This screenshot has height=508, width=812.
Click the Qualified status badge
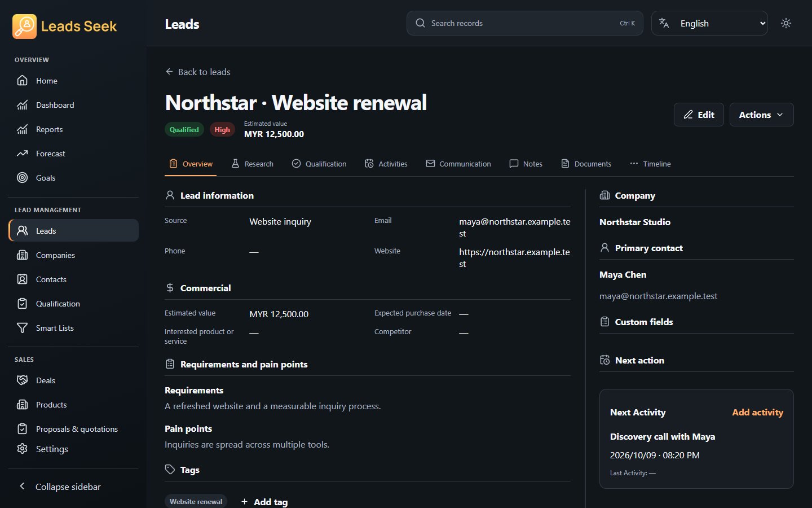184,130
